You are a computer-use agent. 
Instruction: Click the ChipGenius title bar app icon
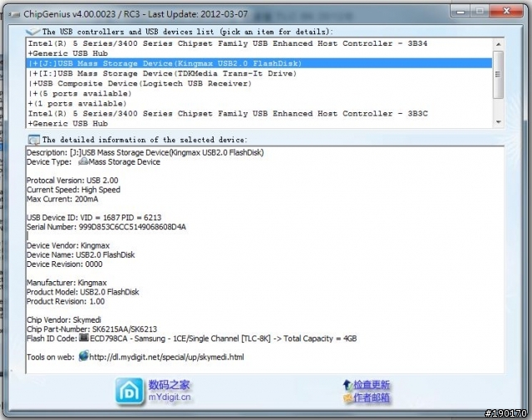point(14,14)
